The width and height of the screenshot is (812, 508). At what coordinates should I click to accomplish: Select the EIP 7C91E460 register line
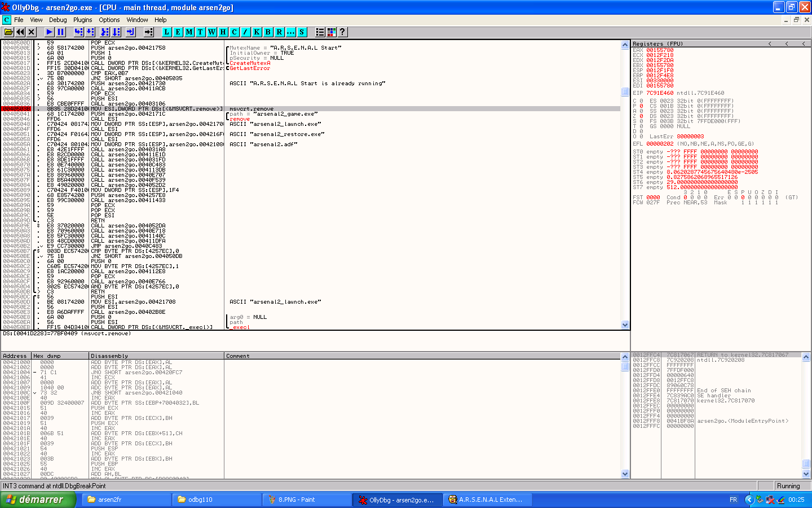click(x=678, y=93)
